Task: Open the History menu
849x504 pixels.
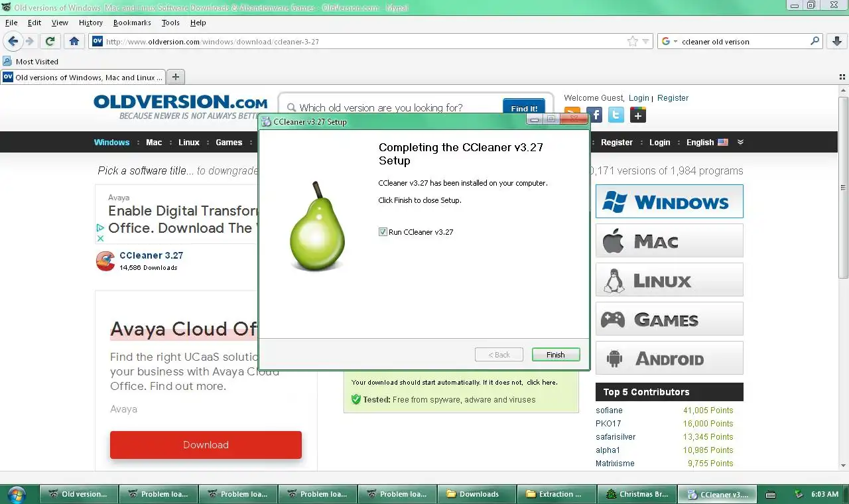Action: coord(91,23)
